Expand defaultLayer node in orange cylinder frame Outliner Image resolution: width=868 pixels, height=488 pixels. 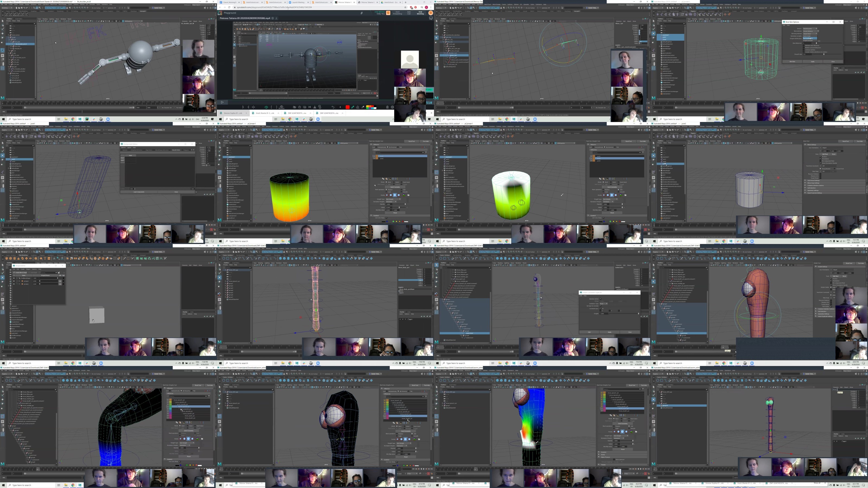[226, 168]
